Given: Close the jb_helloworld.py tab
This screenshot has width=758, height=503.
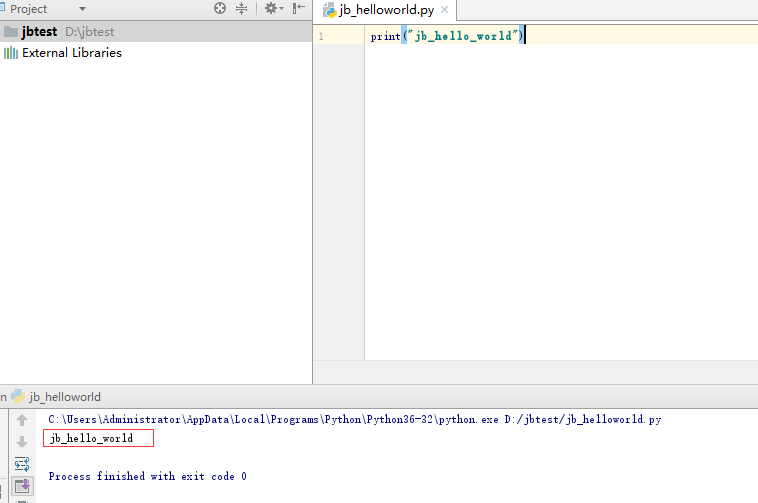Looking at the screenshot, I should coord(445,10).
